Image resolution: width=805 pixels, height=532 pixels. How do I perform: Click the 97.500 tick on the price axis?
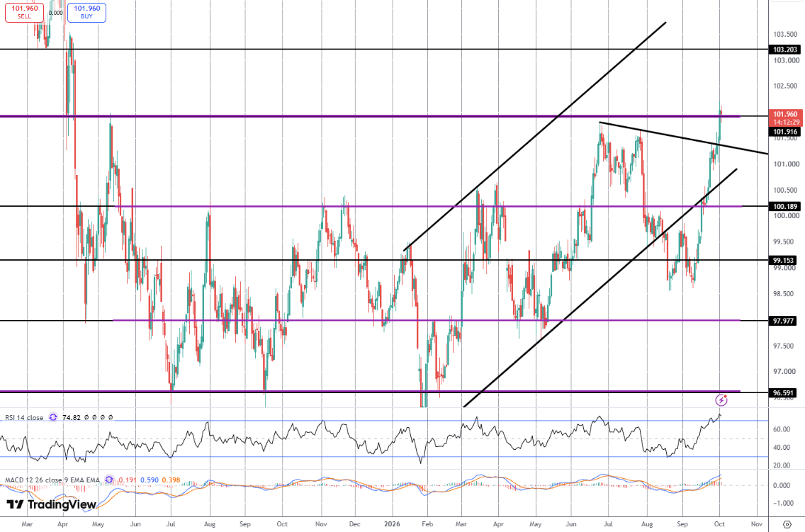[784, 346]
